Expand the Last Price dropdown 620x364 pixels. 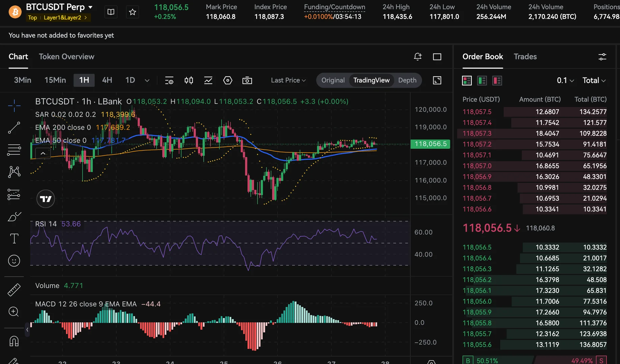288,80
